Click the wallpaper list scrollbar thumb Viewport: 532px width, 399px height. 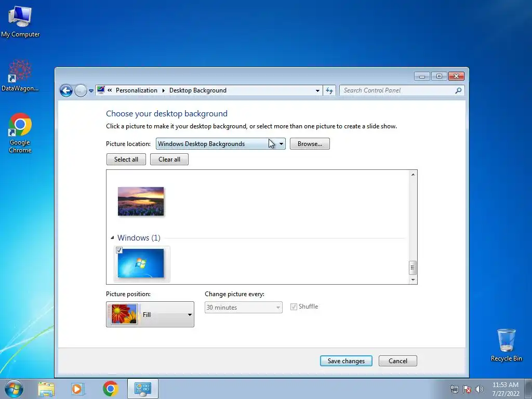(x=413, y=268)
